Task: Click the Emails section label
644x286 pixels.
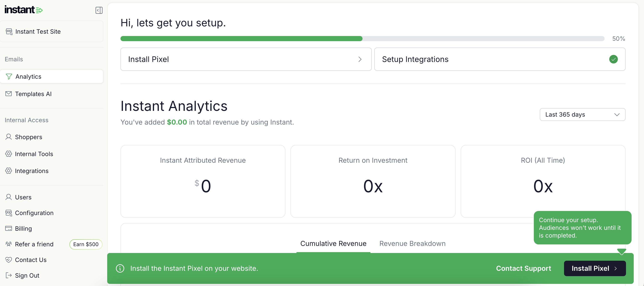Action: (14, 59)
